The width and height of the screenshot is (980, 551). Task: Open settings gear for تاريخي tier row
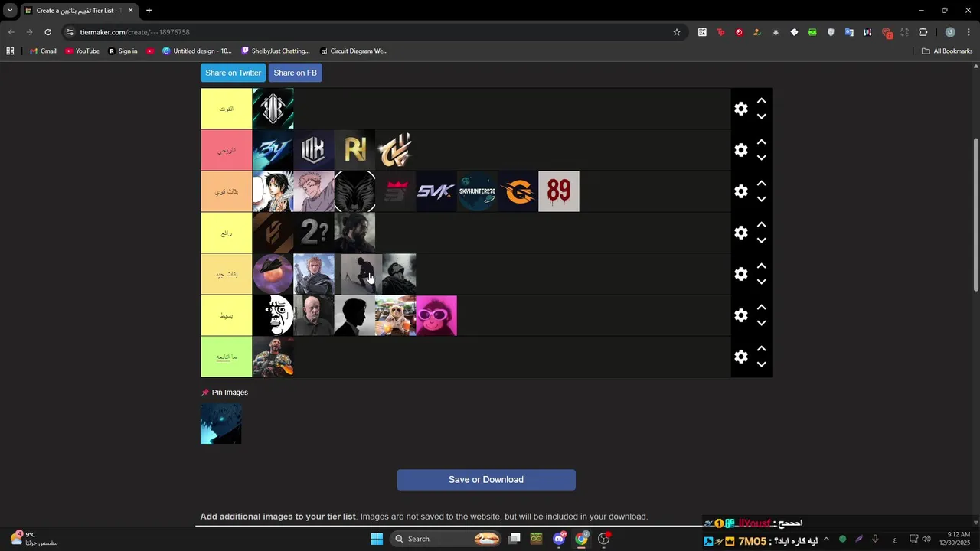(x=740, y=150)
